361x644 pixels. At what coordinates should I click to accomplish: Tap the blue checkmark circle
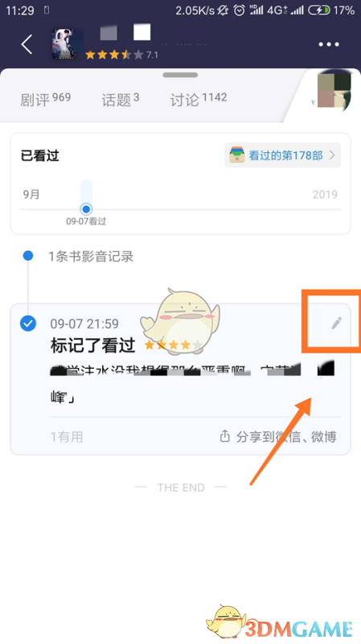tap(28, 324)
